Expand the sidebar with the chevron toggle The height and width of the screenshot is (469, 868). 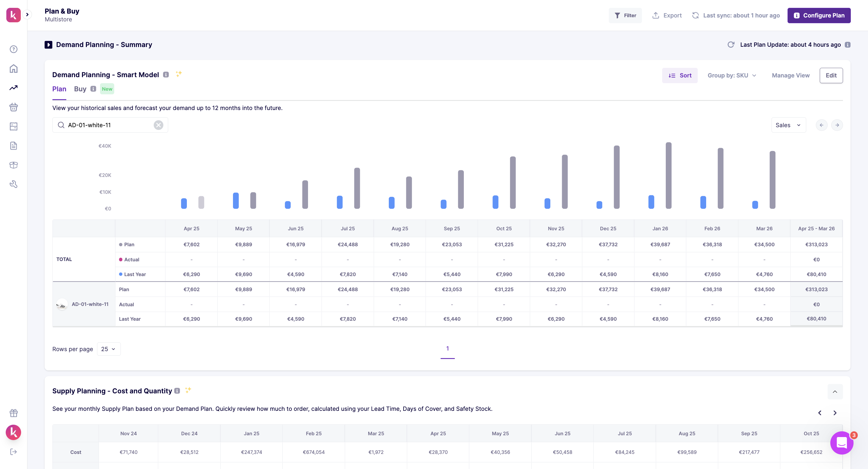coord(27,14)
